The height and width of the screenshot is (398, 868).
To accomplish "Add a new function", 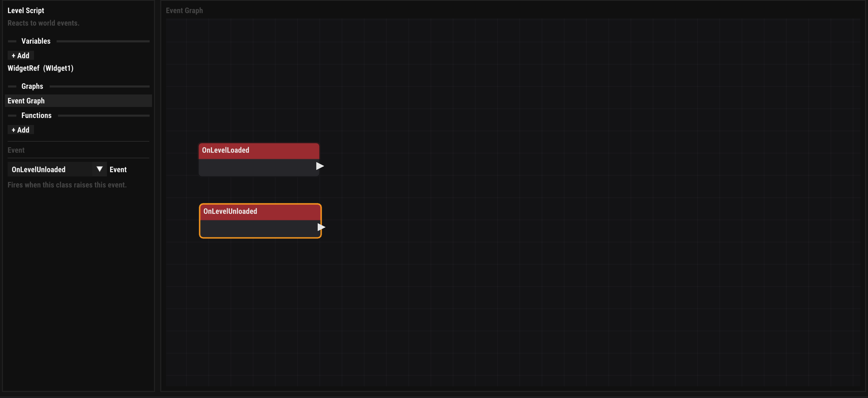I will coord(20,130).
